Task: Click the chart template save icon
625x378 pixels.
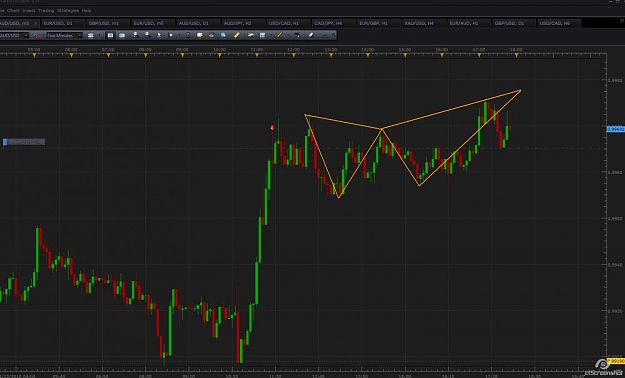Action: 262,35
